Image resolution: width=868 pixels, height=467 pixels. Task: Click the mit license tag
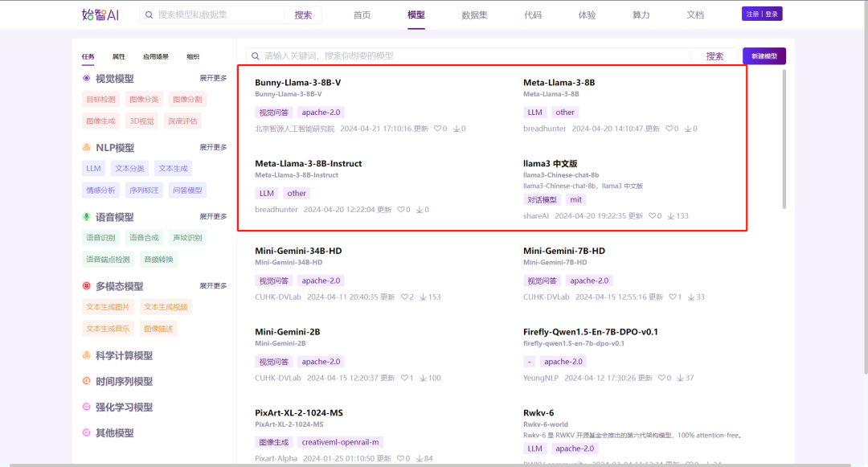coord(576,200)
